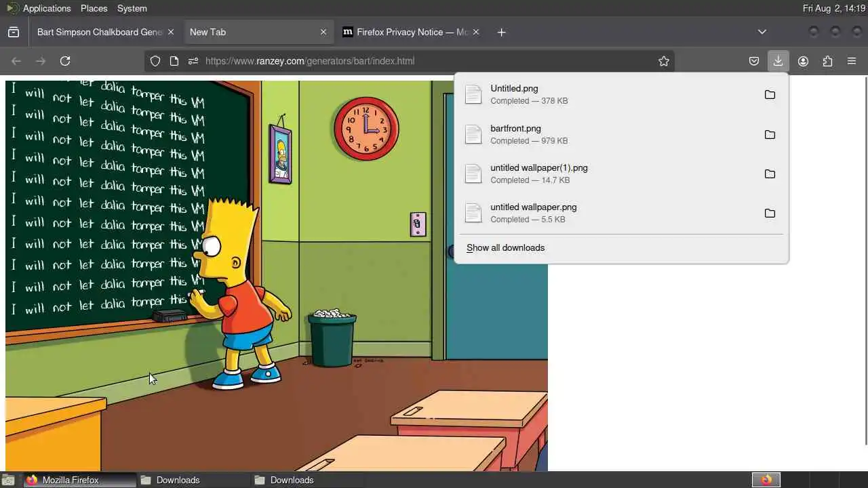Click the Forward navigation arrow
868x488 pixels.
point(41,61)
